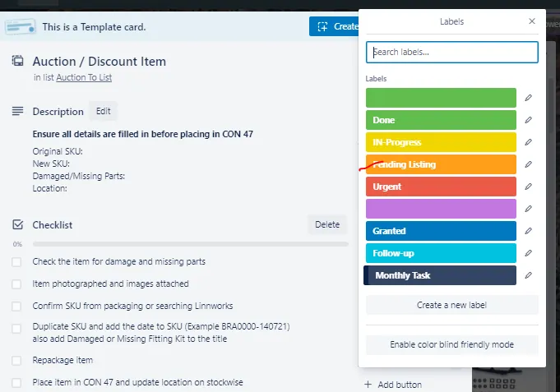
Task: Apply the orange Pending Listing label
Action: pos(441,164)
